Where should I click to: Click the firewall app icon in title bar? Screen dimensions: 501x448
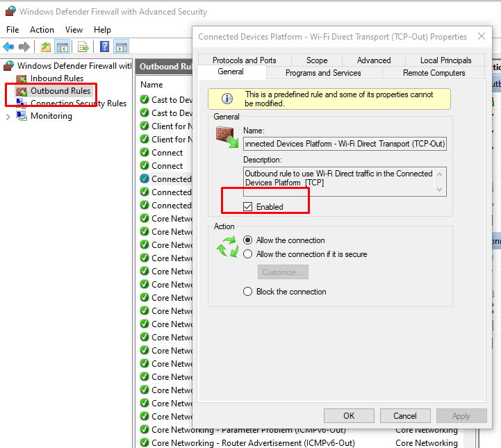(10, 11)
